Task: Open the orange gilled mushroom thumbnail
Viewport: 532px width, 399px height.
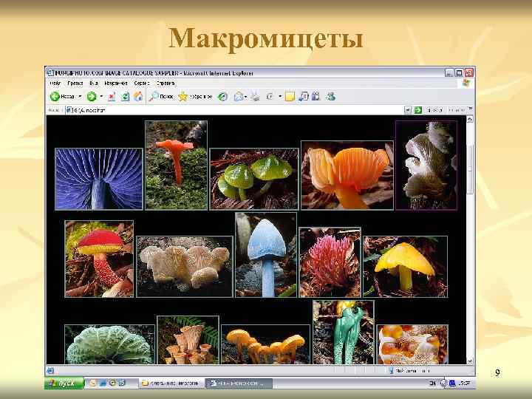Action: coord(347,175)
